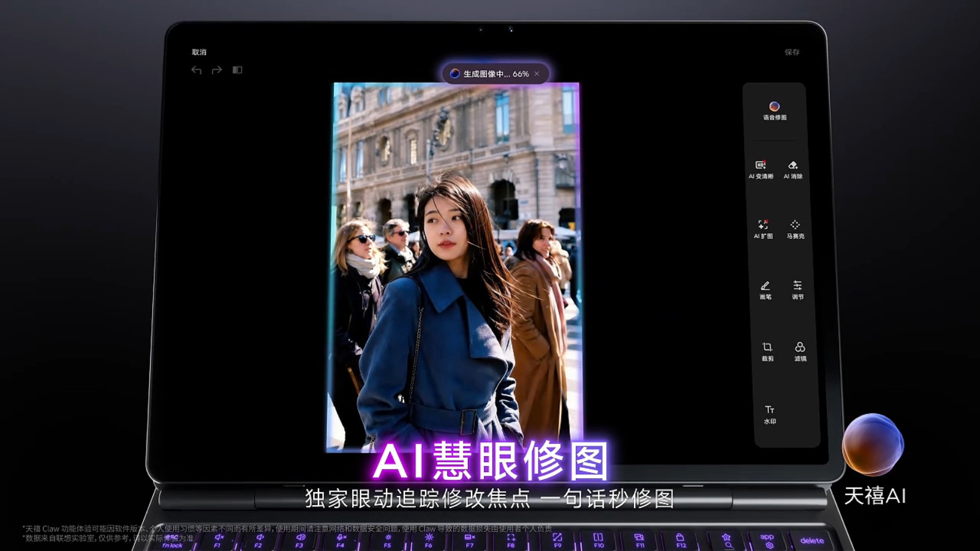Select the 裁剪 crop tool
The image size is (980, 551).
tap(767, 351)
